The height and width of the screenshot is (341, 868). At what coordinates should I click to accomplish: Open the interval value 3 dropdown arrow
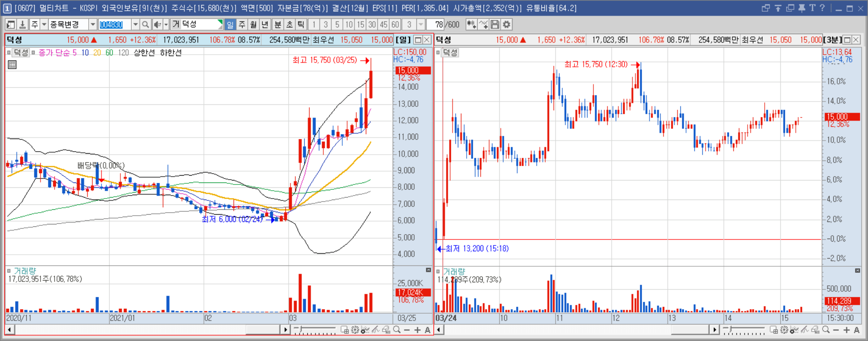421,24
